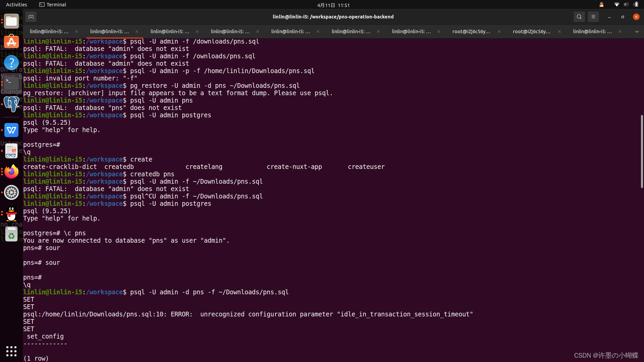Launch pgAdmin elephant icon in dock

[11, 104]
